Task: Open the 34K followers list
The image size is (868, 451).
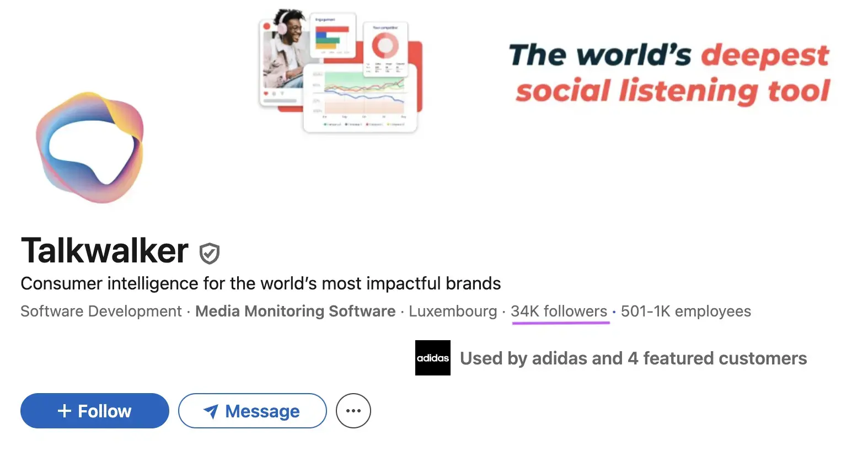Action: [559, 311]
